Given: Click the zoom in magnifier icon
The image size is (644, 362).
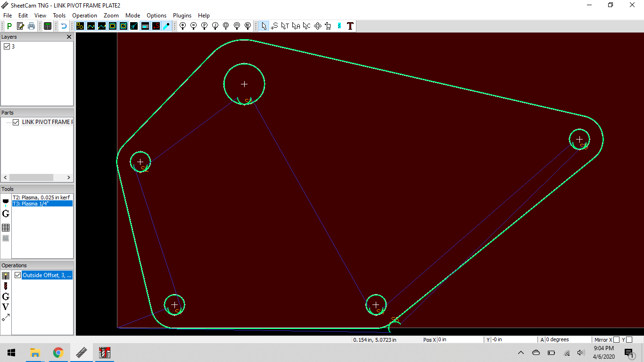Looking at the screenshot, I should point(182,26).
